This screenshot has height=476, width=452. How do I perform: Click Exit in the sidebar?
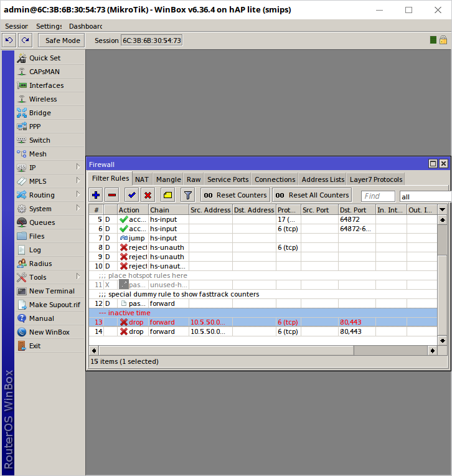(50, 346)
